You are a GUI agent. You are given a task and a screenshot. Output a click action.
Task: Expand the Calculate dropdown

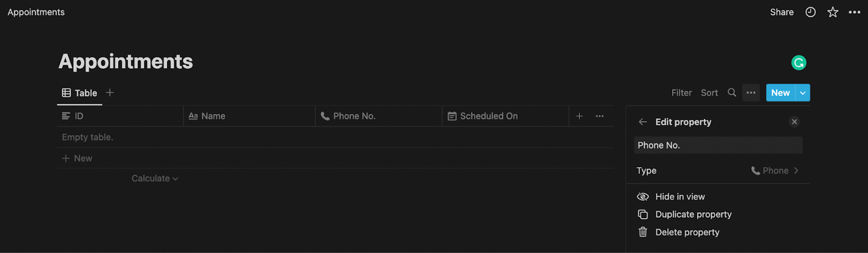click(155, 179)
